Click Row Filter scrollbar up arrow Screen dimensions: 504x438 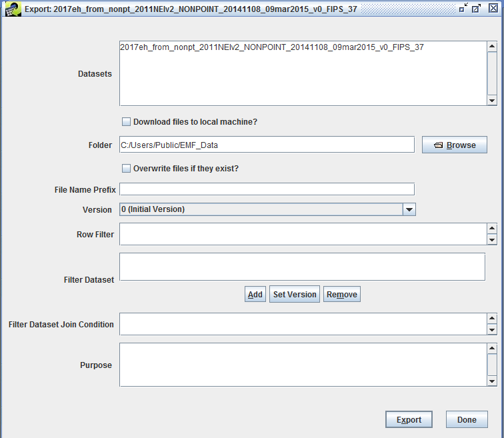492,229
